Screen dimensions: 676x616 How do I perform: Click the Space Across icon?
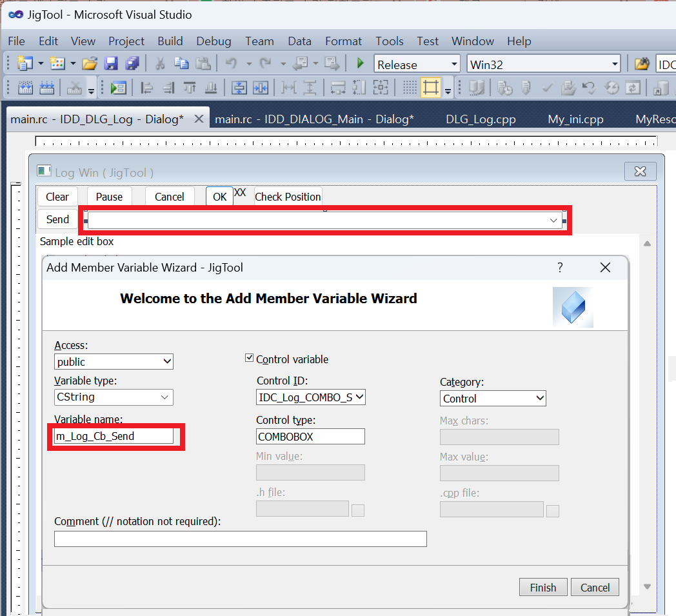coord(288,88)
